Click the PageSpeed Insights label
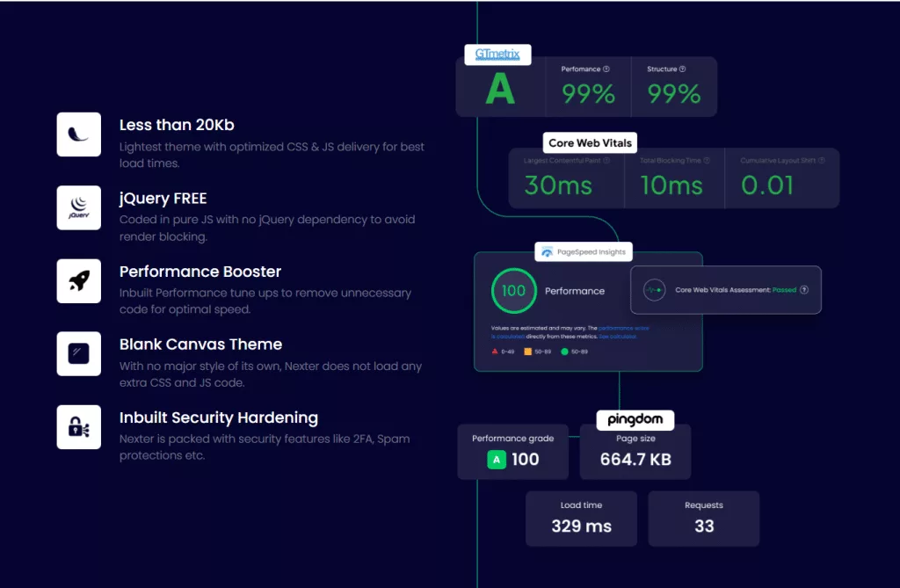 coord(592,252)
